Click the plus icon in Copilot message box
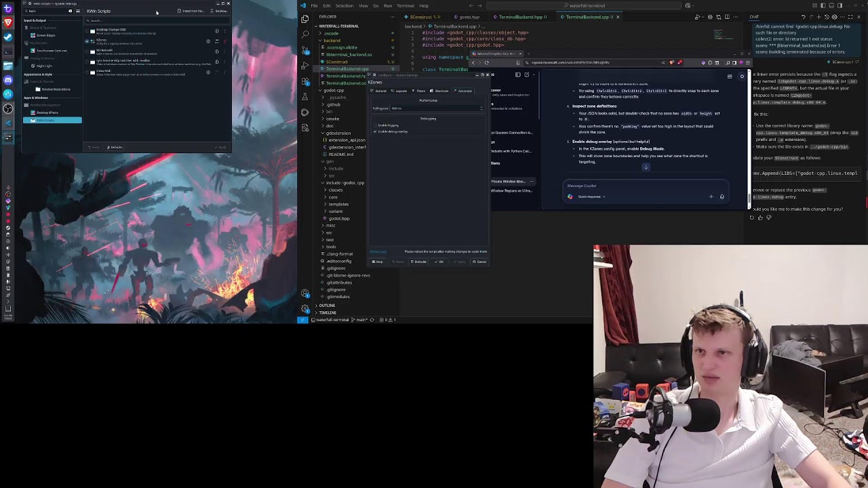Image resolution: width=868 pixels, height=488 pixels. [x=711, y=197]
